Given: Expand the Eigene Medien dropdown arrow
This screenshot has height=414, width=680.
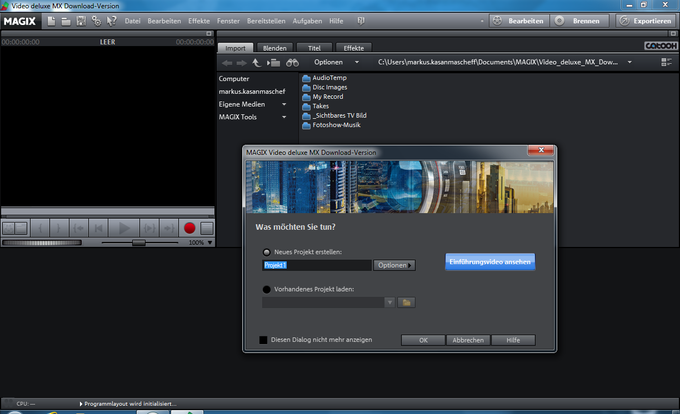Looking at the screenshot, I should (284, 104).
